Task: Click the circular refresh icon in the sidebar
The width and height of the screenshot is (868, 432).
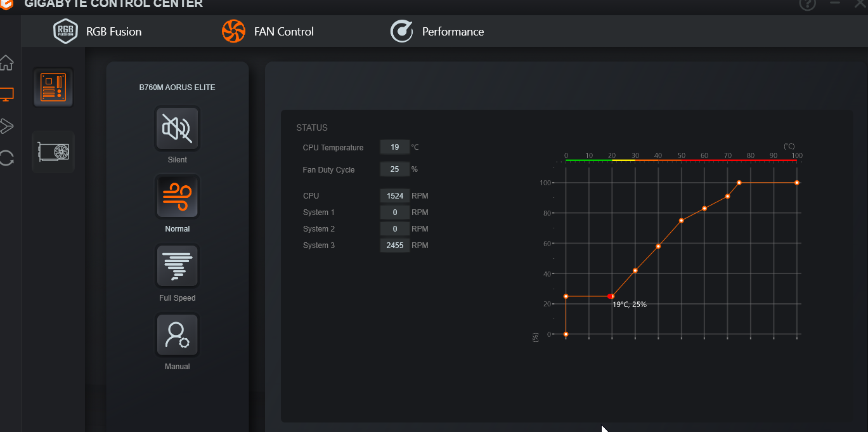Action: pos(6,157)
